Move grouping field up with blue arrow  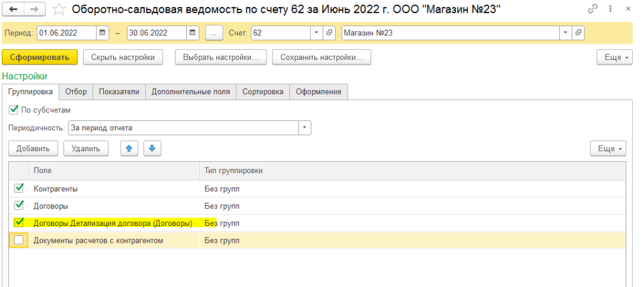pos(130,149)
